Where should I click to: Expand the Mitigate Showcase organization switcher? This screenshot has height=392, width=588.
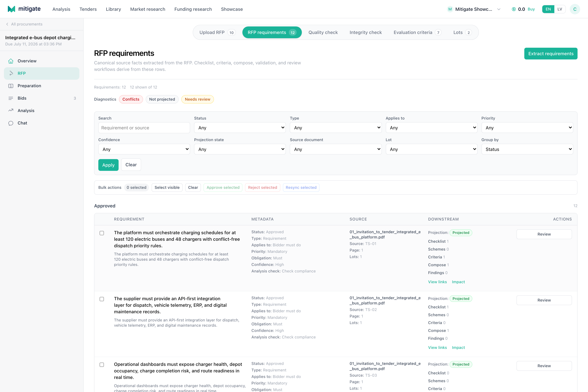[x=474, y=9]
